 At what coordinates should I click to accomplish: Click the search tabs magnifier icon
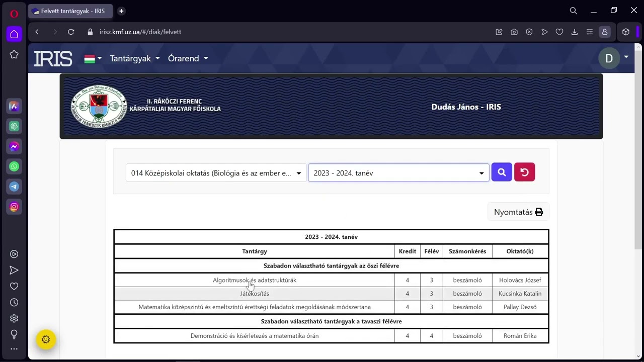coord(574,11)
